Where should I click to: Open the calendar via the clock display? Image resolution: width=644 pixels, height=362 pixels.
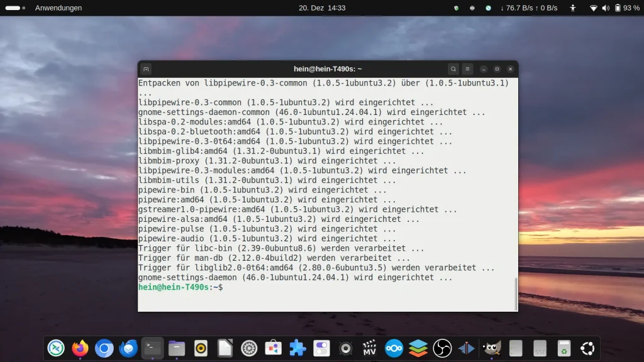[x=323, y=8]
